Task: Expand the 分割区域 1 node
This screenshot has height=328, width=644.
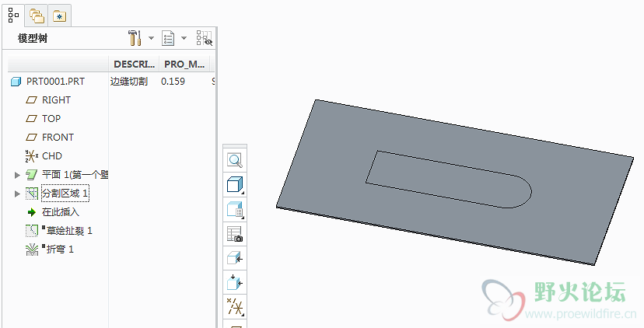Action: 17,194
